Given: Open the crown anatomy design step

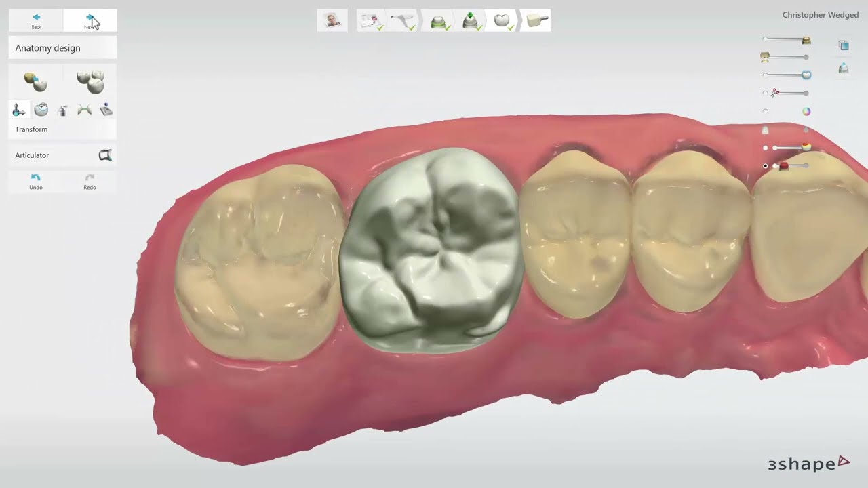Looking at the screenshot, I should (502, 20).
